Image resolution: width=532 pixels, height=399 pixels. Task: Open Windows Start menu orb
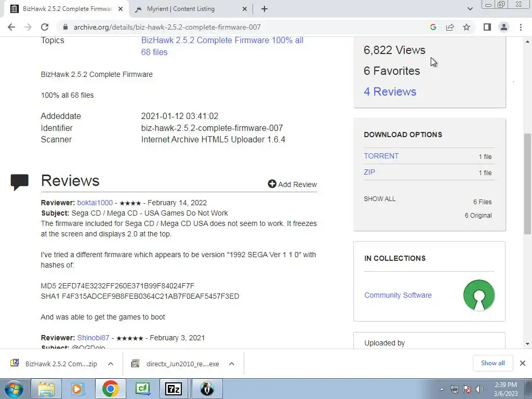click(14, 389)
